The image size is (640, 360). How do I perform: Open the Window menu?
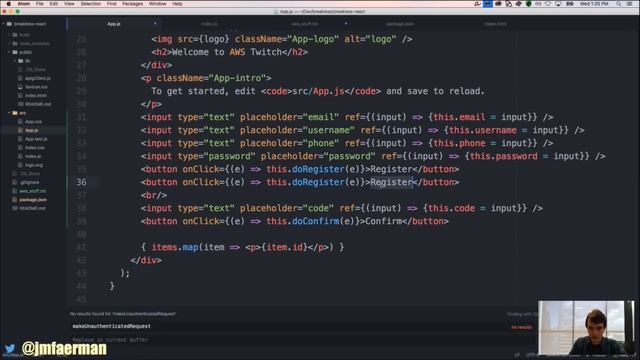(x=158, y=4)
